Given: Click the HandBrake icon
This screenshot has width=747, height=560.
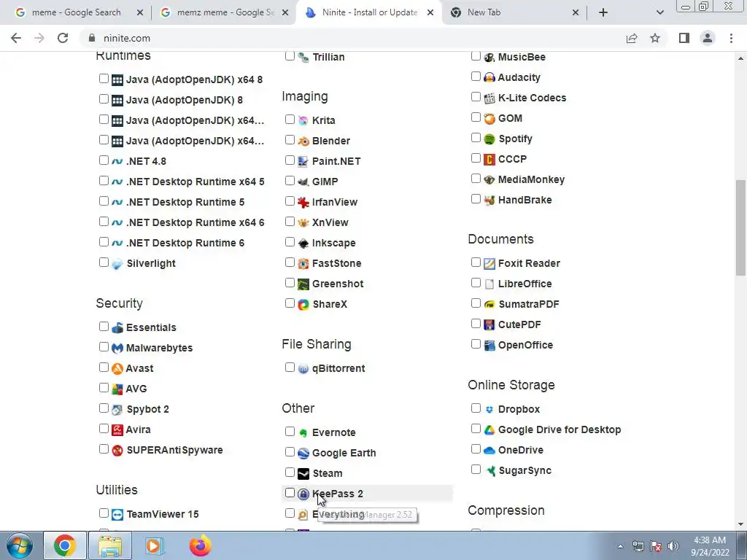Looking at the screenshot, I should [x=489, y=200].
